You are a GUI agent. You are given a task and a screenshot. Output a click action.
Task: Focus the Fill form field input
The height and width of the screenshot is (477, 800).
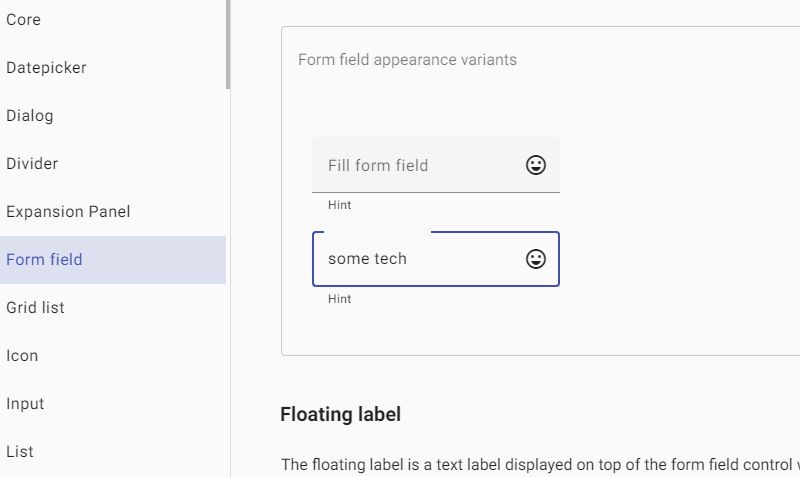tap(418, 165)
